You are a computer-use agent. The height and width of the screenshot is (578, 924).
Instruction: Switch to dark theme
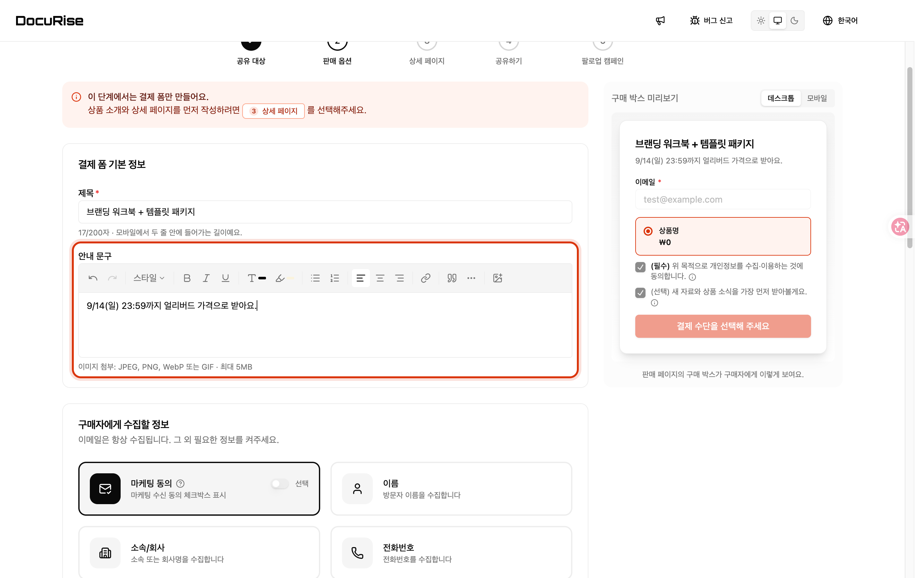click(795, 21)
